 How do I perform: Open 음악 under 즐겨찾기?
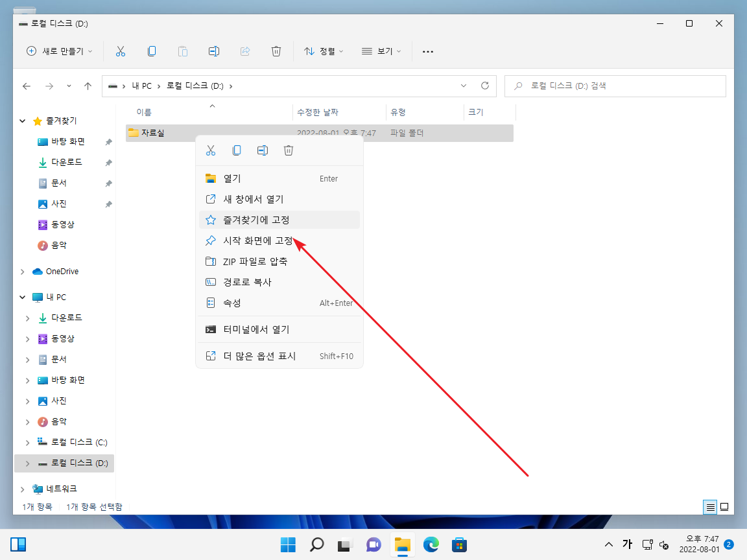(x=58, y=245)
